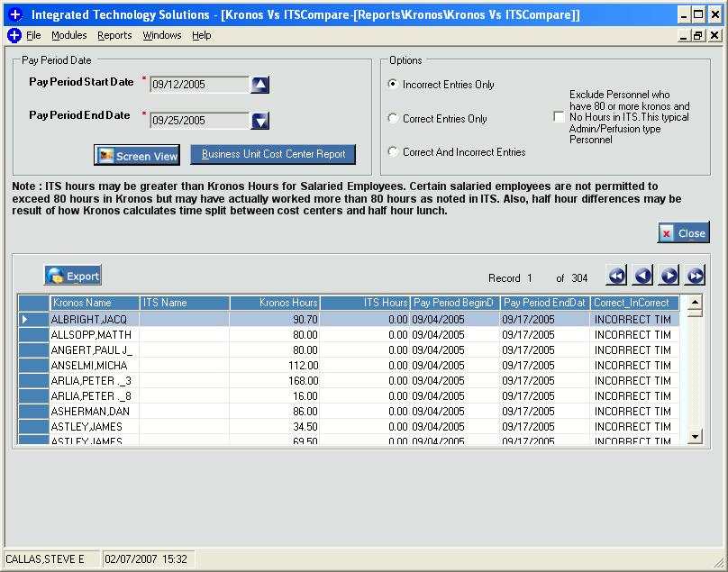
Task: Open the Modules menu
Action: point(69,35)
